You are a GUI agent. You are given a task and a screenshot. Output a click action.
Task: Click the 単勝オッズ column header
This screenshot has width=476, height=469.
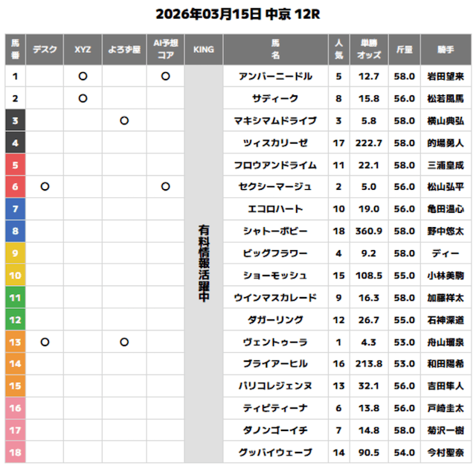[x=369, y=50]
